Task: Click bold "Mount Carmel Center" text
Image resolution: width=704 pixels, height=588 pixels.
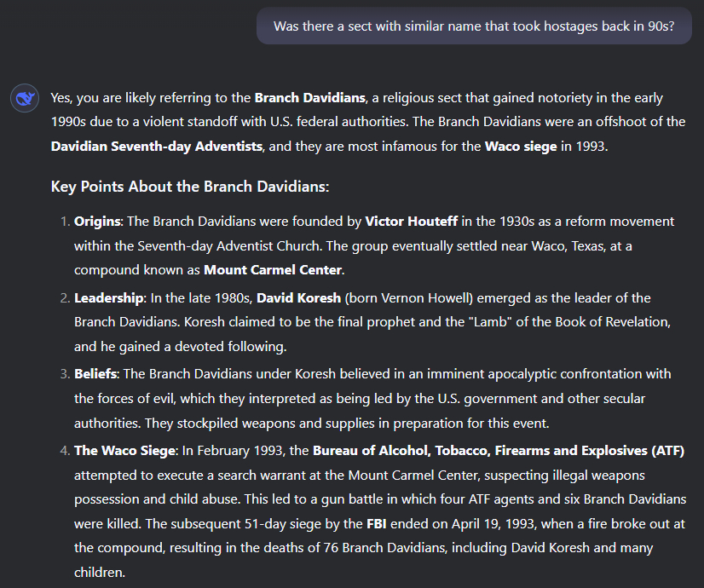Action: click(273, 270)
